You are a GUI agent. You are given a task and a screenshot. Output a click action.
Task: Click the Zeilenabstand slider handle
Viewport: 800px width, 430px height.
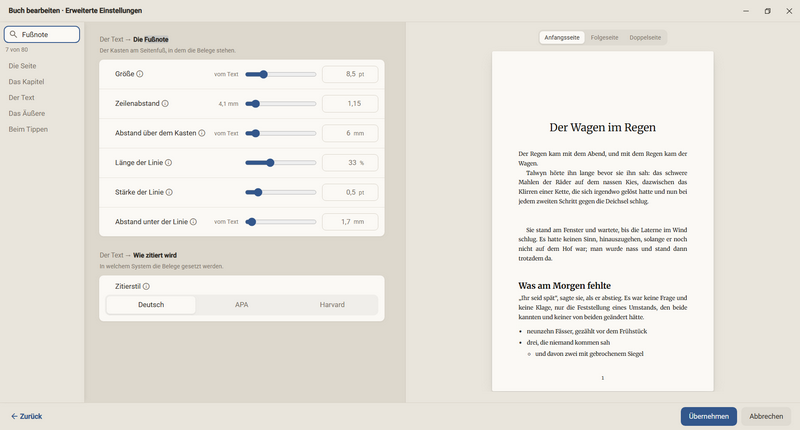[256, 104]
